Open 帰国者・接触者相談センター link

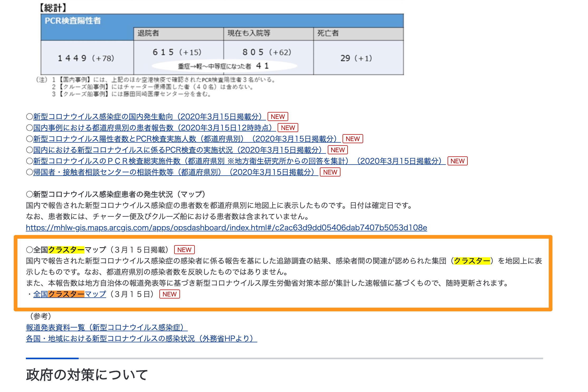[174, 172]
